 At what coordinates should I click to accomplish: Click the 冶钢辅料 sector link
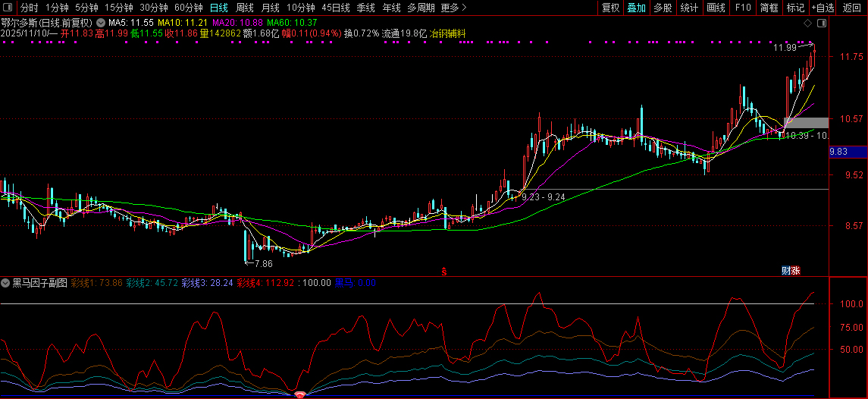pyautogui.click(x=448, y=34)
